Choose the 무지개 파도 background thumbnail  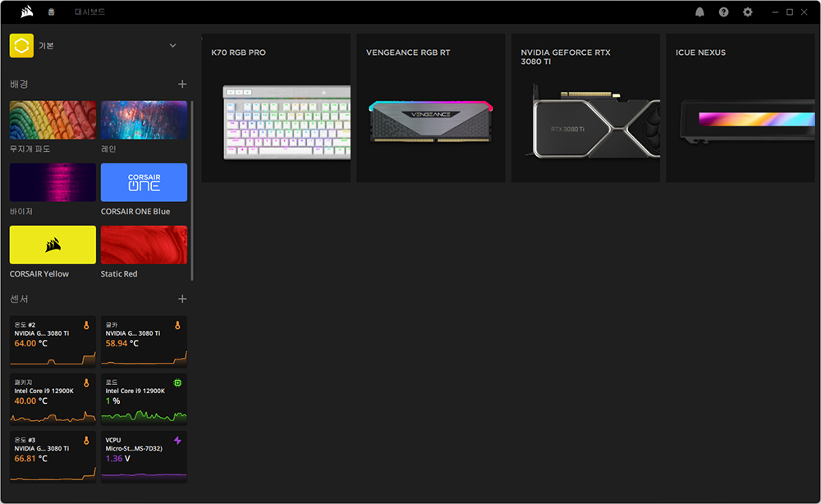53,120
